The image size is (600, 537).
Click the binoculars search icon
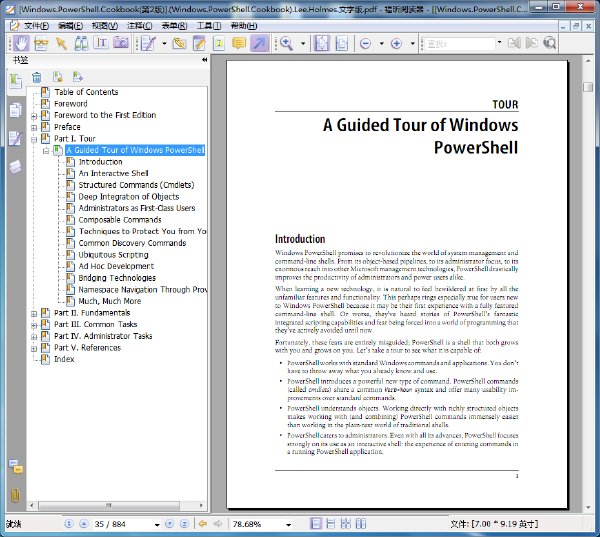pos(81,43)
